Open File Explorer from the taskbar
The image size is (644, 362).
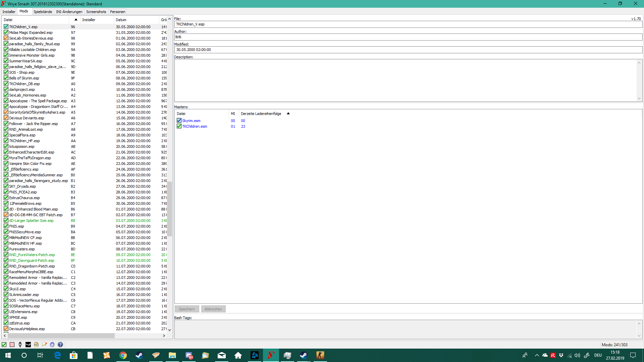(x=172, y=355)
